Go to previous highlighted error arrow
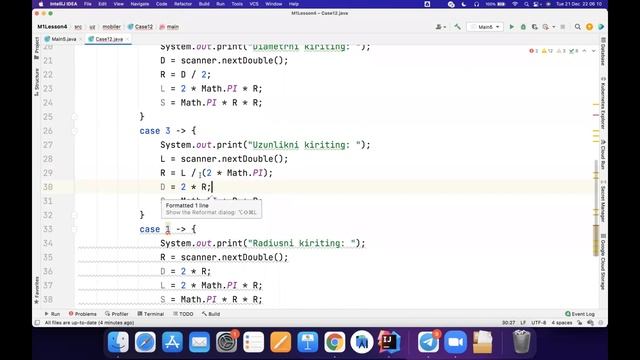Image resolution: width=640 pixels, height=360 pixels. [584, 51]
